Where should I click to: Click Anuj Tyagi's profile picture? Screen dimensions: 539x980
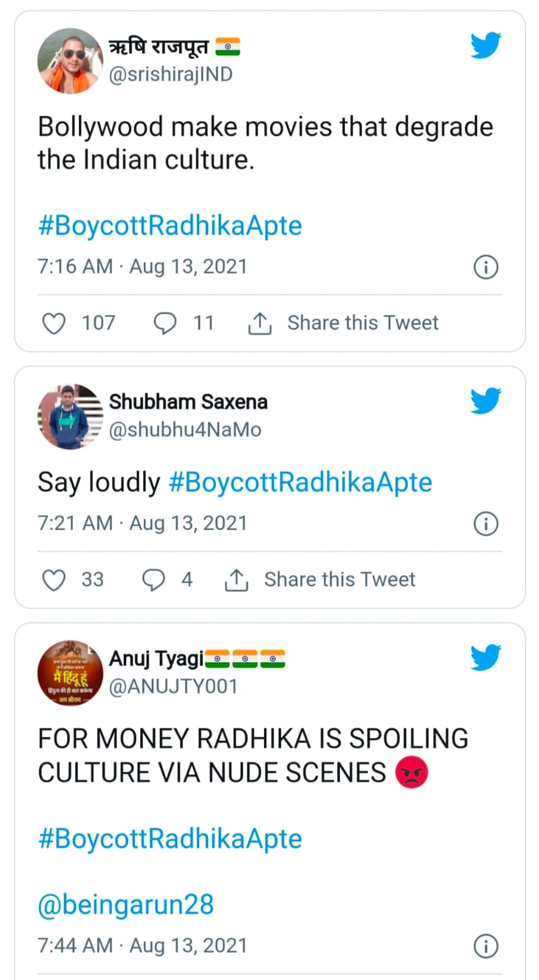click(x=70, y=673)
